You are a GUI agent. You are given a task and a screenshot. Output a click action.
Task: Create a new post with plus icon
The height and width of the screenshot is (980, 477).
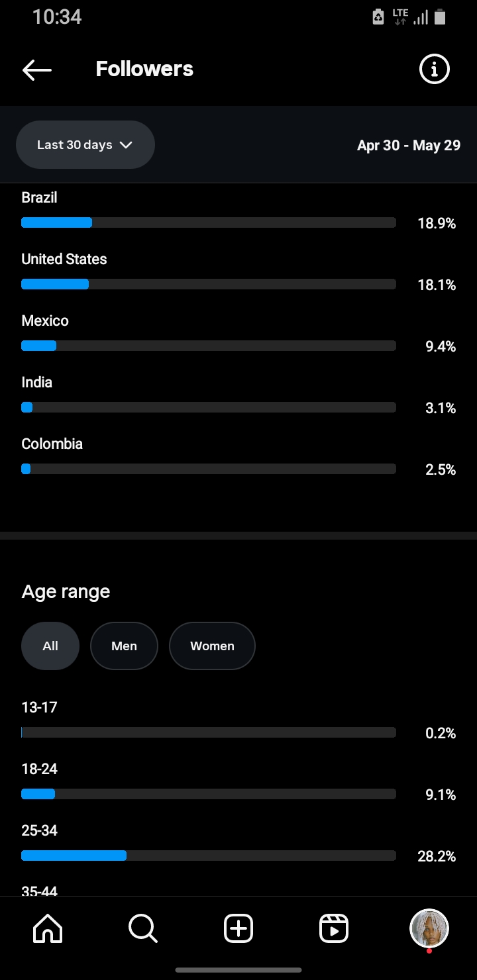tap(238, 928)
